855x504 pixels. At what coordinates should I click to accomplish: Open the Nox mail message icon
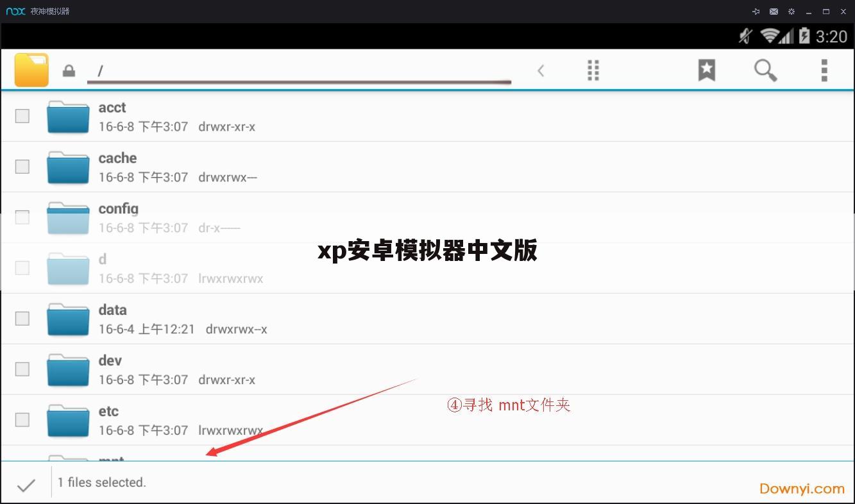[774, 12]
